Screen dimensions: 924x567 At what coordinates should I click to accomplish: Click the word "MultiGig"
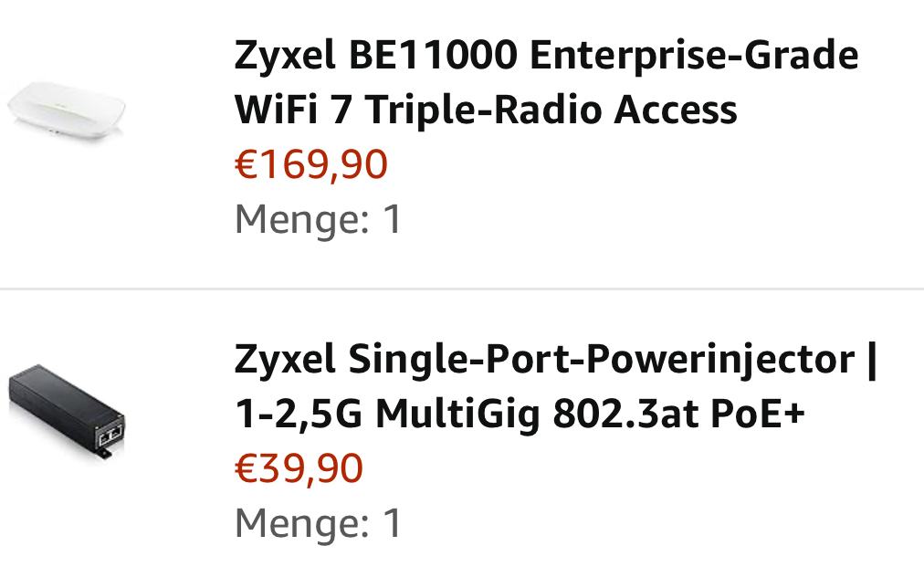(x=457, y=415)
